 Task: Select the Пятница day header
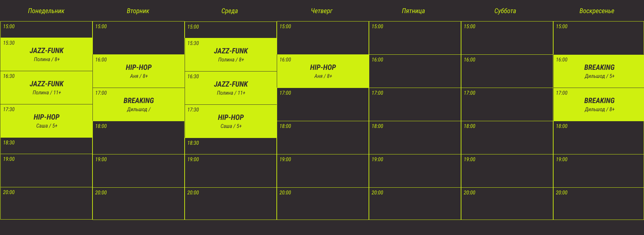413,11
